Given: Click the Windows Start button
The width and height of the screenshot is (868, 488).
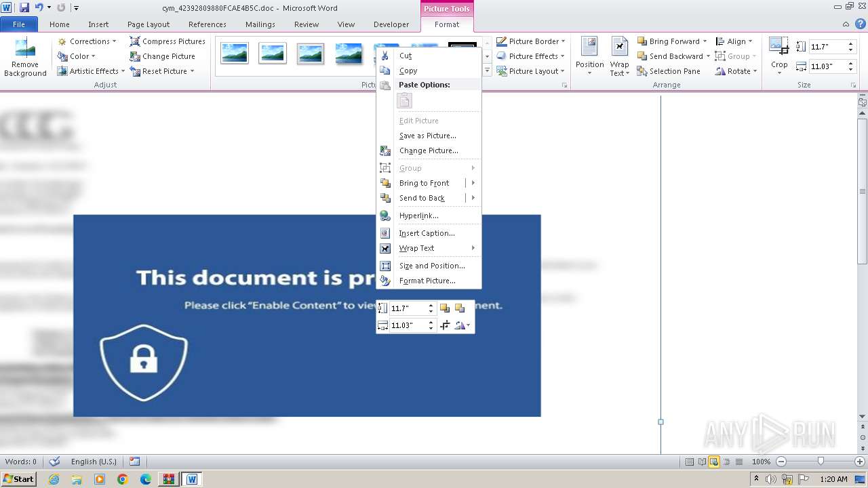Looking at the screenshot, I should 18,479.
